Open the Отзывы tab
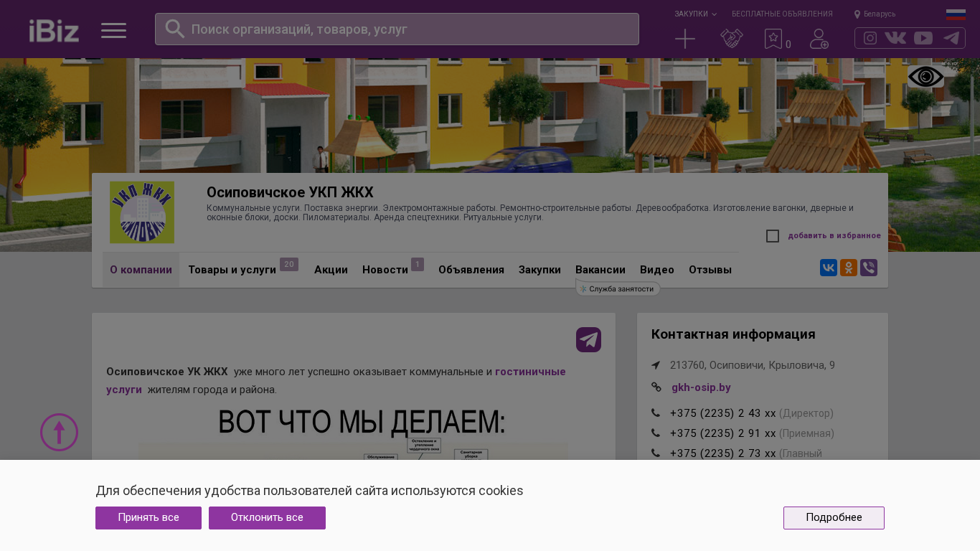Viewport: 980px width, 551px height. click(710, 270)
